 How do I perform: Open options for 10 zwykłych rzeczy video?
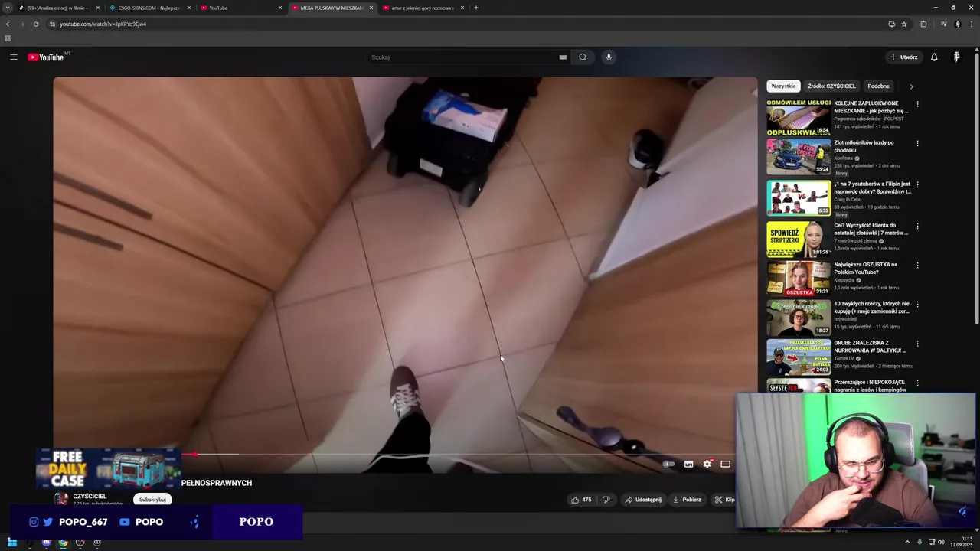click(917, 305)
